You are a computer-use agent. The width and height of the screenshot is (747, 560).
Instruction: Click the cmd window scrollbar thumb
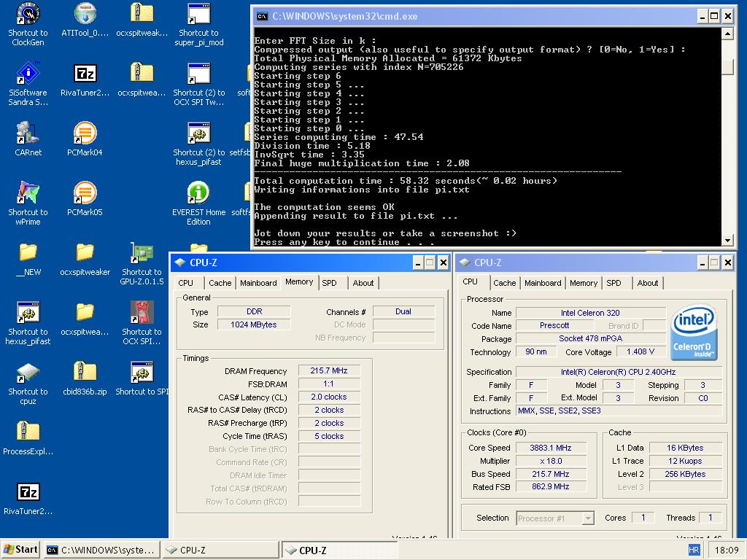727,66
